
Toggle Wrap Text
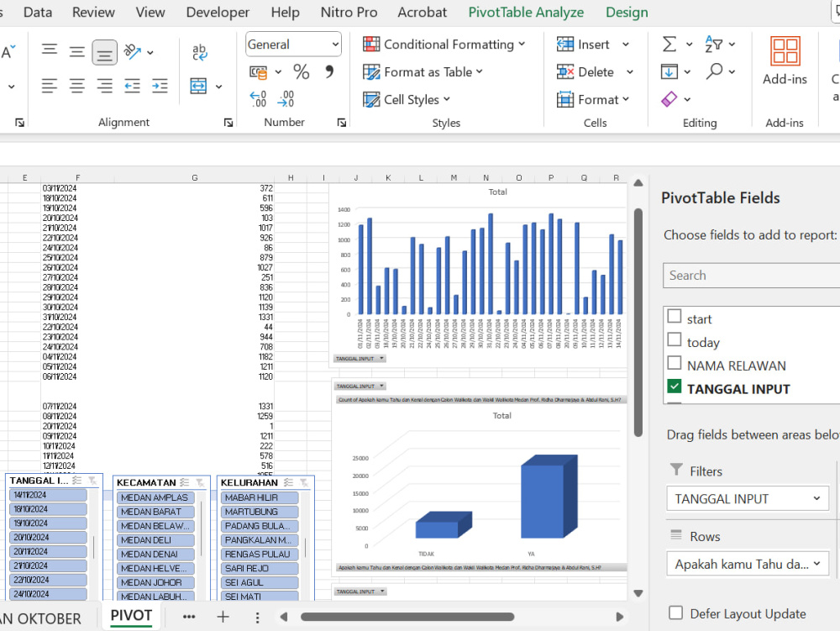tap(199, 52)
